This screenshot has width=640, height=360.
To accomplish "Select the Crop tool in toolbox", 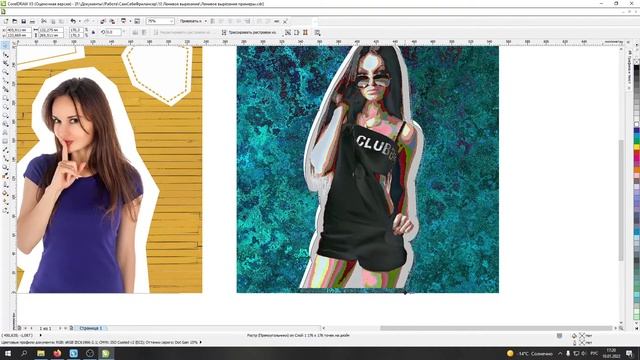I will (5, 63).
